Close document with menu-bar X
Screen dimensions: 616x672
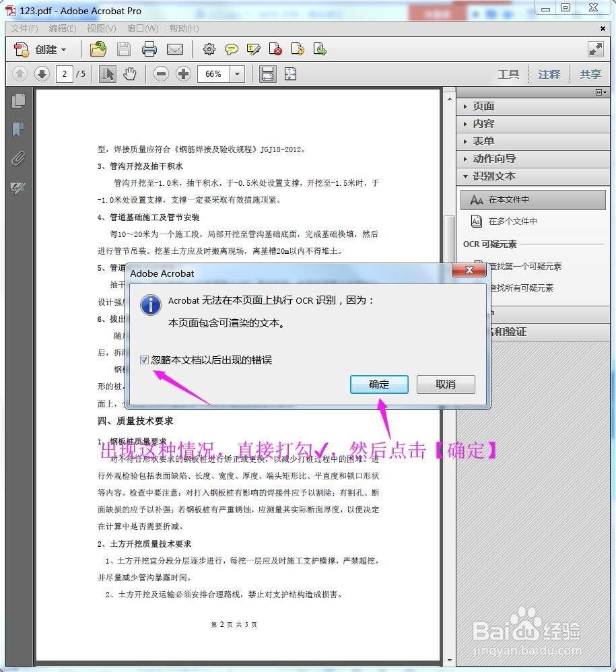[x=603, y=29]
